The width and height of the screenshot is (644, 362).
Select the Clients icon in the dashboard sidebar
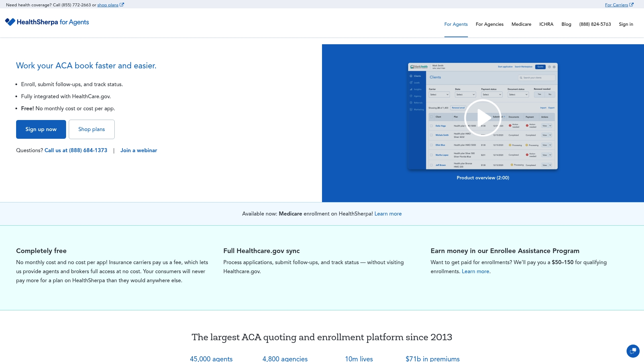coord(411,76)
